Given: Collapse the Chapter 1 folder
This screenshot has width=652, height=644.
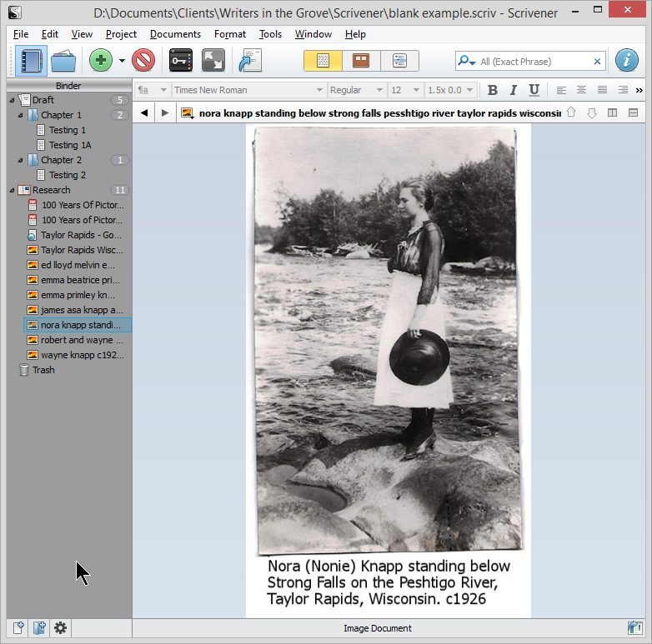Looking at the screenshot, I should [20, 115].
